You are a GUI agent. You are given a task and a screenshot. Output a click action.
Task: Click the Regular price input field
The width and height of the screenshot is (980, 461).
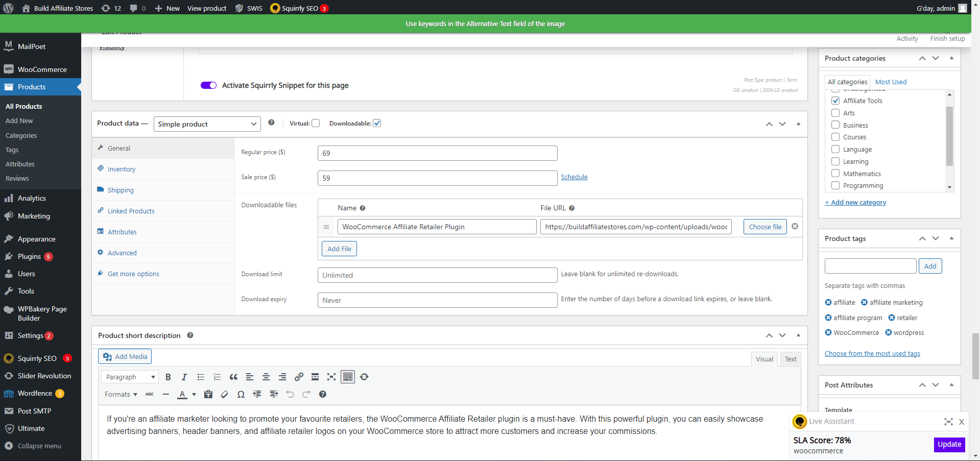(x=437, y=153)
